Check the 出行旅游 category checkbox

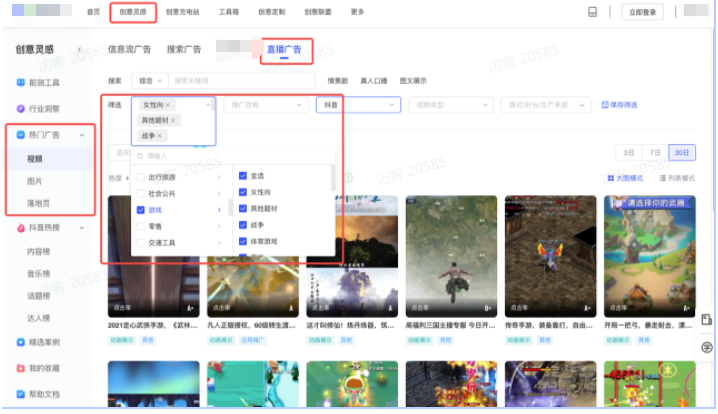click(141, 177)
